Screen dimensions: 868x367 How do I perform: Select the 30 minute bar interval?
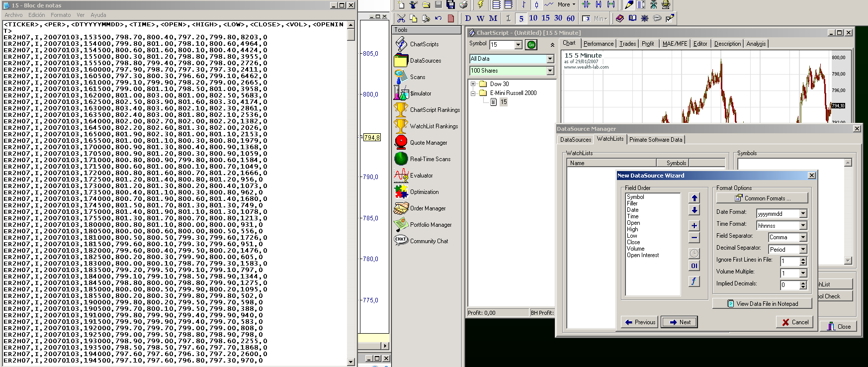pyautogui.click(x=558, y=18)
